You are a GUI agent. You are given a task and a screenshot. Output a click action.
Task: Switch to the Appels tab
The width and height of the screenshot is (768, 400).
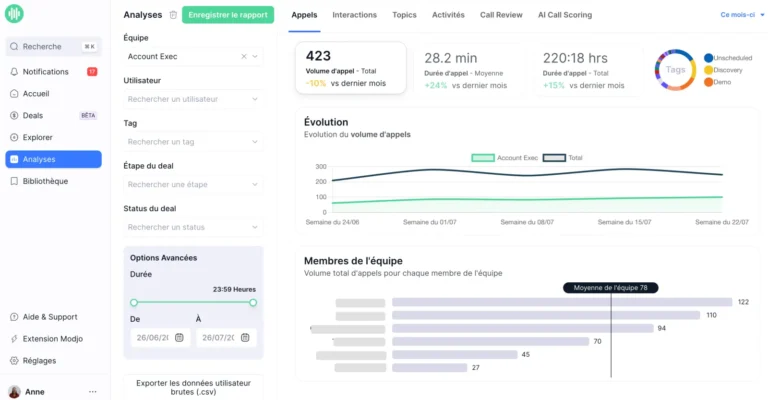(304, 15)
